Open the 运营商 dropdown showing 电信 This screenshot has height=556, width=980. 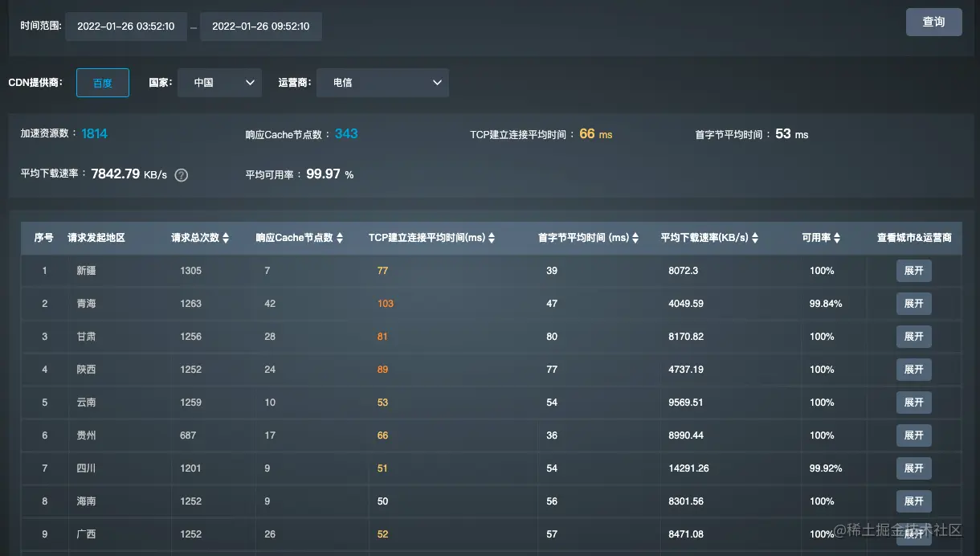(x=382, y=82)
